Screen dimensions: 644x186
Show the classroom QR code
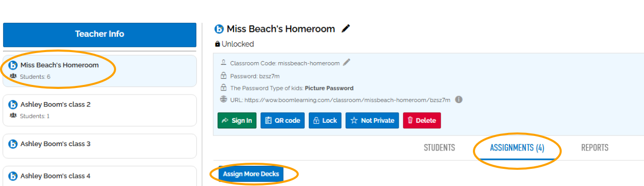283,120
